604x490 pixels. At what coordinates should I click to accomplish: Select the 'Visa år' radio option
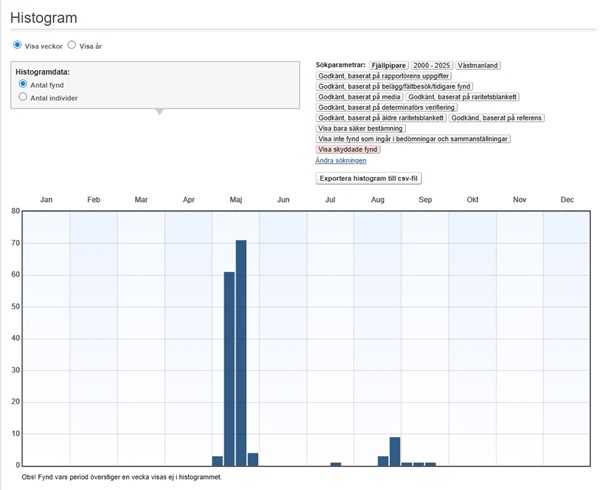click(72, 45)
